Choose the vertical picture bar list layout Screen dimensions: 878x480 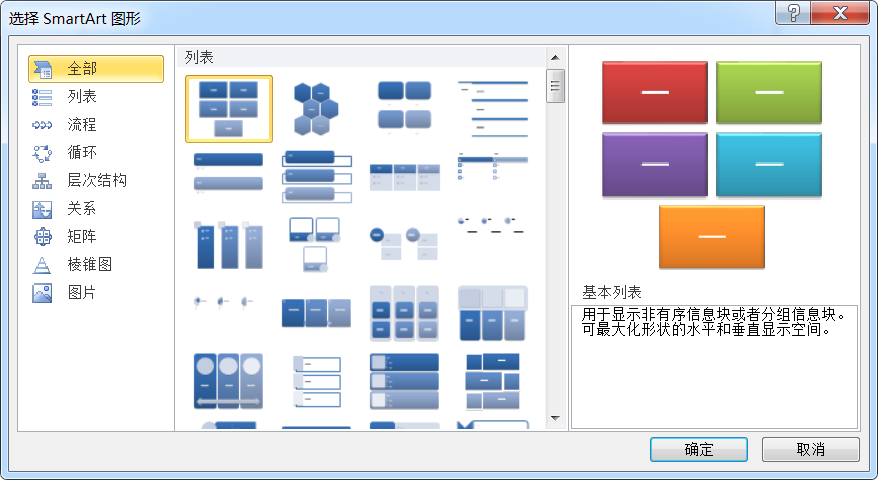pos(404,381)
